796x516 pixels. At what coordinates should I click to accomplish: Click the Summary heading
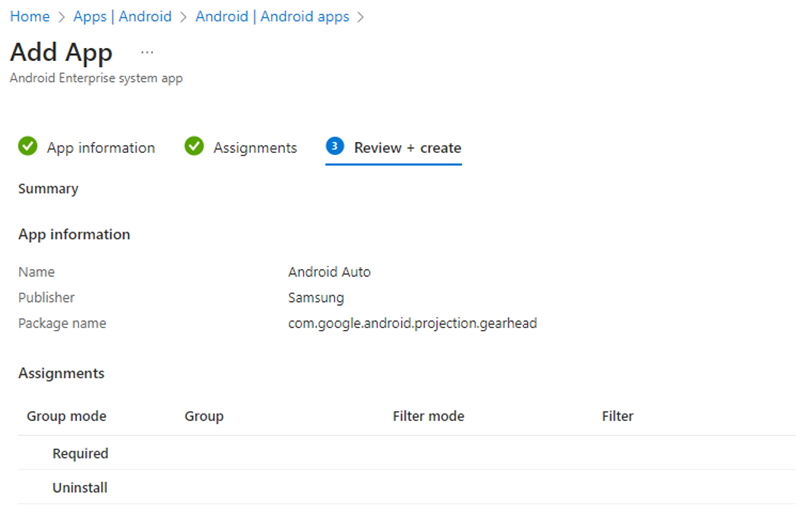(48, 189)
